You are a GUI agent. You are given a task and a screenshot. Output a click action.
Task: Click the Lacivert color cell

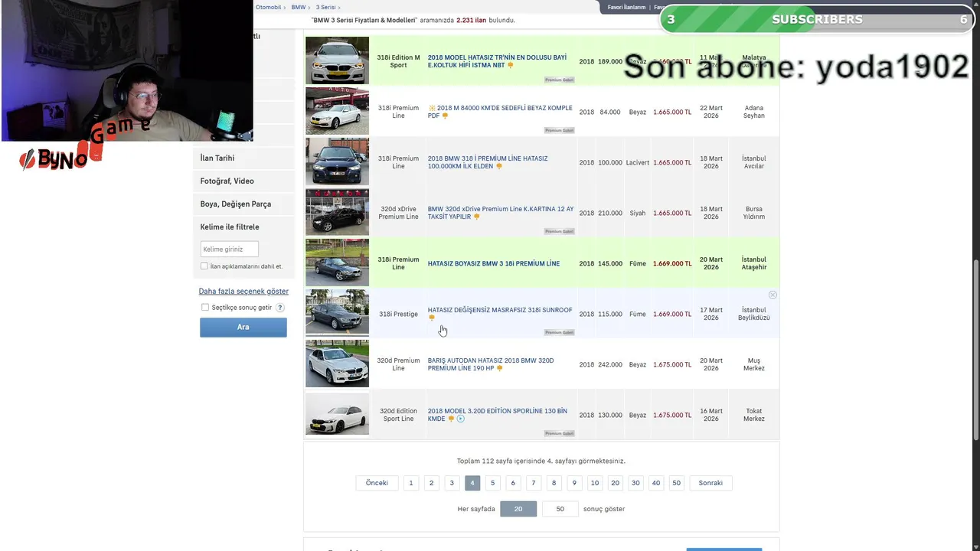click(x=638, y=163)
